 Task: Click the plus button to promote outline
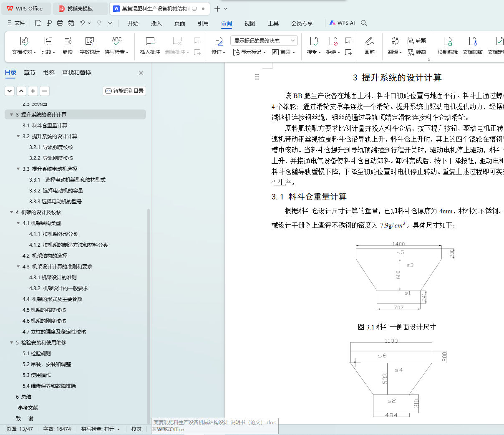click(33, 91)
